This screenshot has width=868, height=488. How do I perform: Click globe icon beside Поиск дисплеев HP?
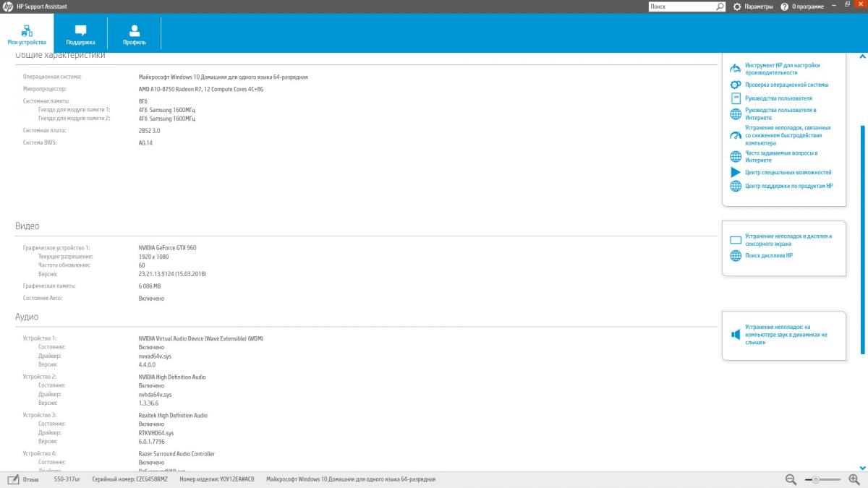coord(735,255)
